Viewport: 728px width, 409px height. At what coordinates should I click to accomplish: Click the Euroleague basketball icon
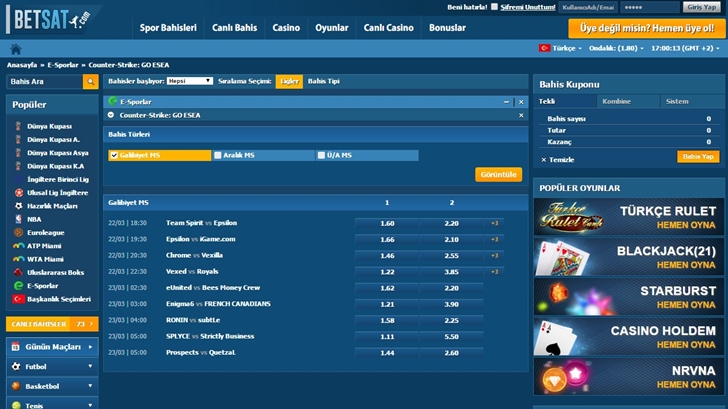coord(18,233)
